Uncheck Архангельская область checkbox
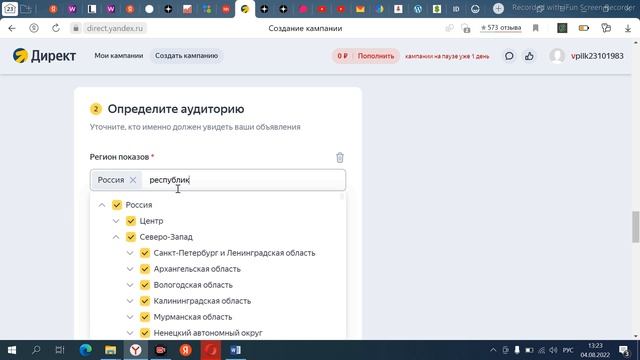The width and height of the screenshot is (640, 360). [x=144, y=269]
